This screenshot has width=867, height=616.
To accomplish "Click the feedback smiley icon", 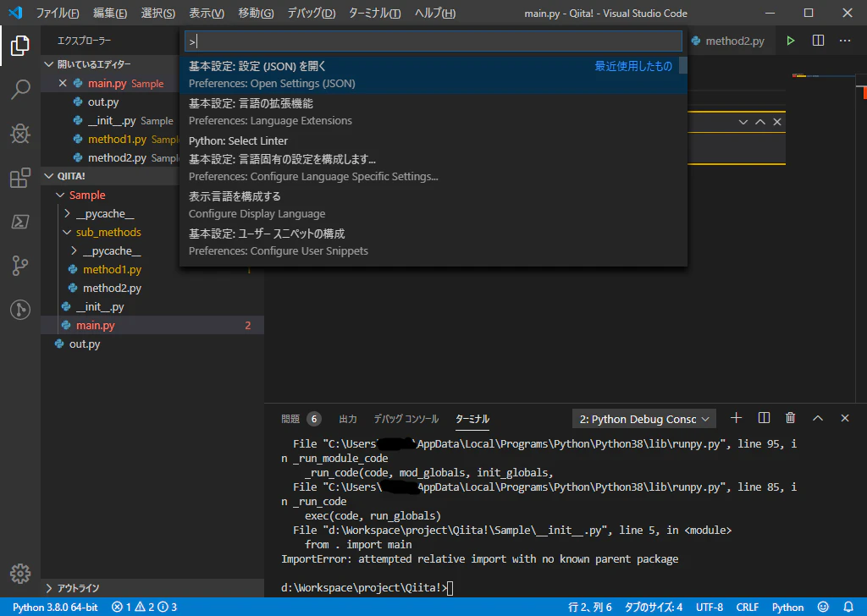I will [x=823, y=608].
